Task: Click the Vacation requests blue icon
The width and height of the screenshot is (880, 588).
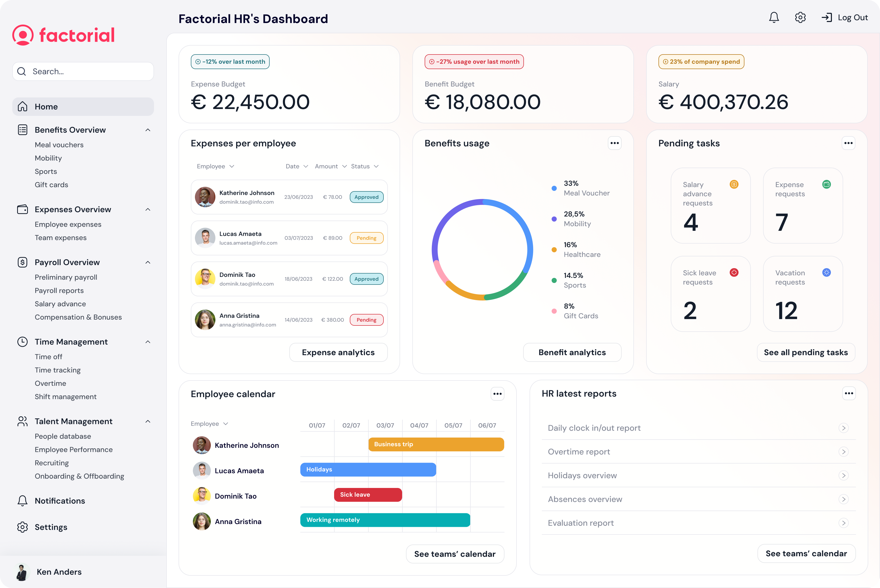Action: (826, 273)
